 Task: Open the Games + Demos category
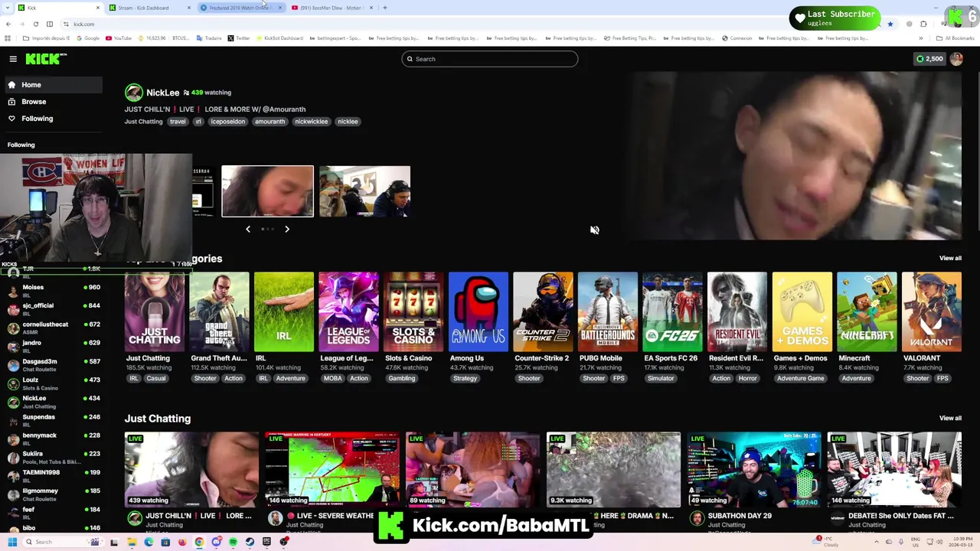802,312
